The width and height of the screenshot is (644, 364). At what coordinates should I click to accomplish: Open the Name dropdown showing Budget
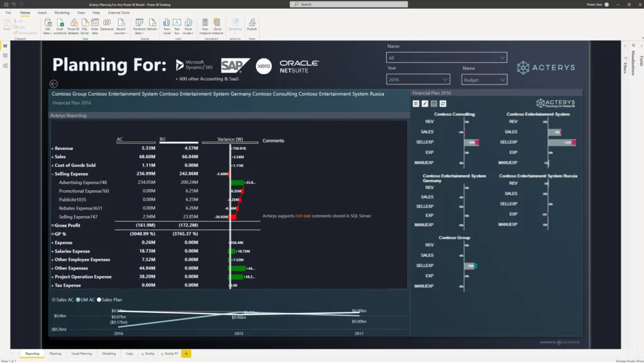click(x=484, y=80)
